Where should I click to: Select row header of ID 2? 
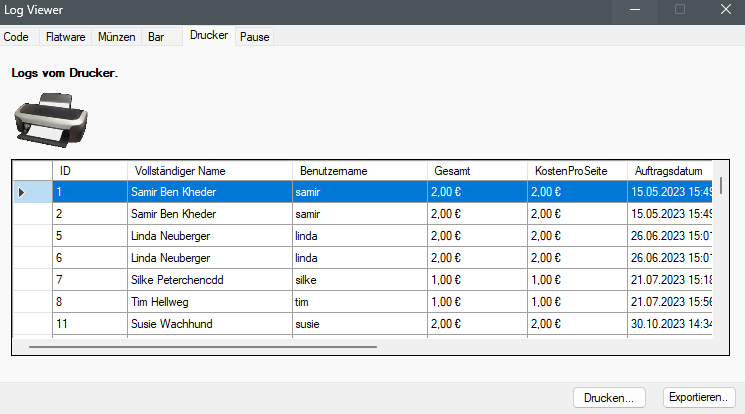pyautogui.click(x=33, y=214)
